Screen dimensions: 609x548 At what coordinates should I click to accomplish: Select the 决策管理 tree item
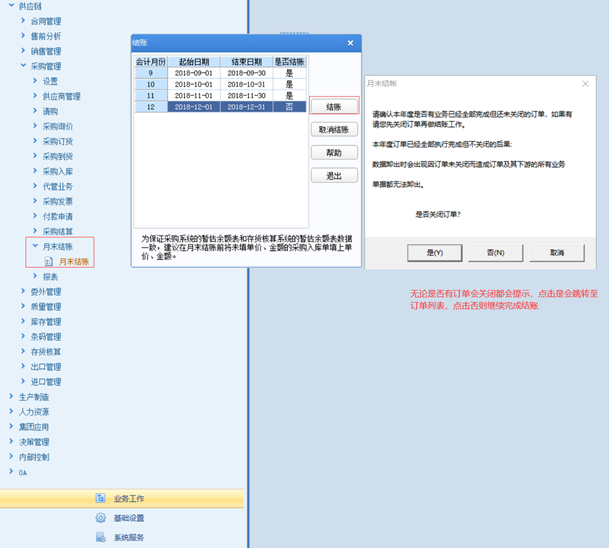pyautogui.click(x=34, y=442)
